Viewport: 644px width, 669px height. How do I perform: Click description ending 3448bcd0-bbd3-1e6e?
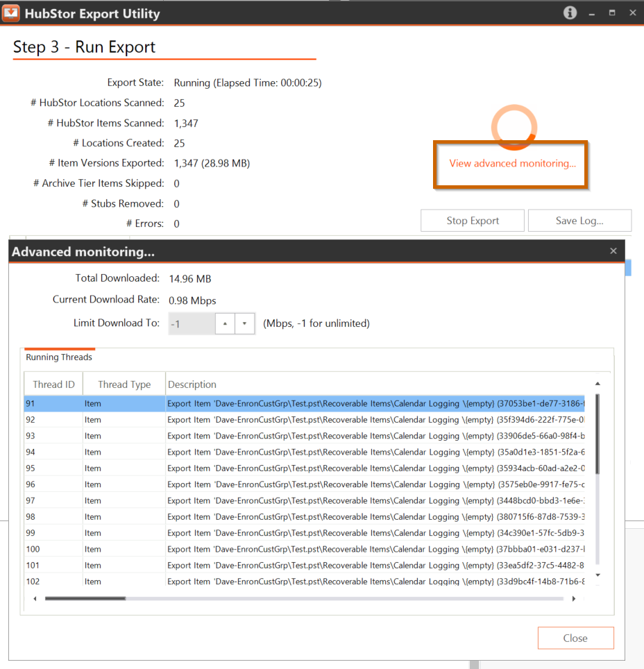click(x=375, y=501)
